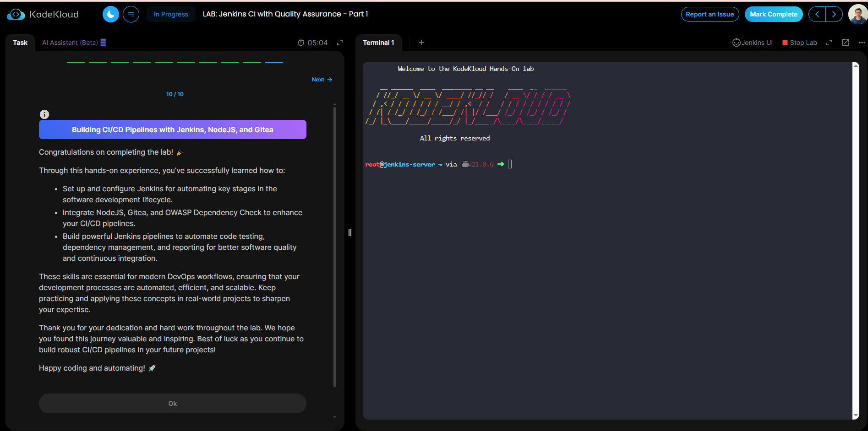Click the first green progress segment
This screenshot has height=431, width=868.
tap(76, 62)
